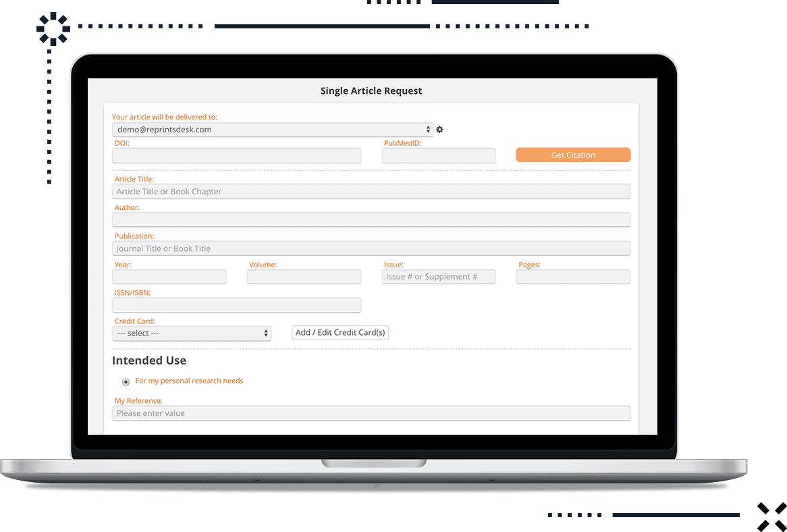Click the stepper arrows on the email selector

point(428,129)
